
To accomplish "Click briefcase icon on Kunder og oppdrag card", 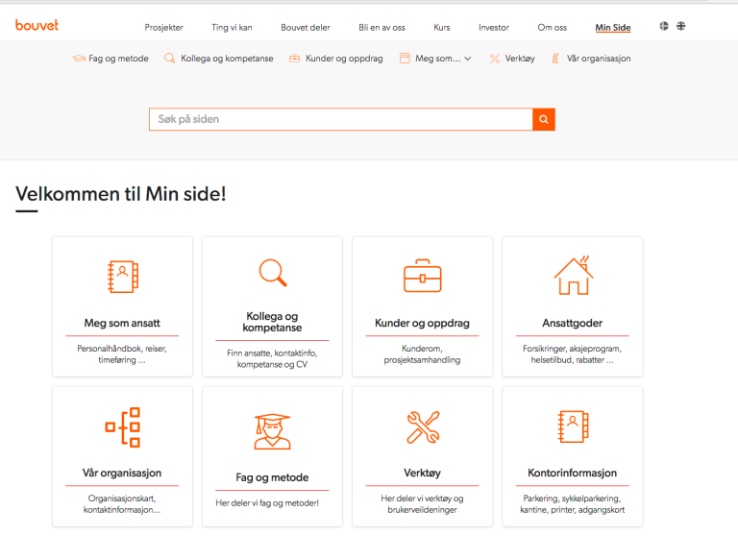I will point(423,276).
